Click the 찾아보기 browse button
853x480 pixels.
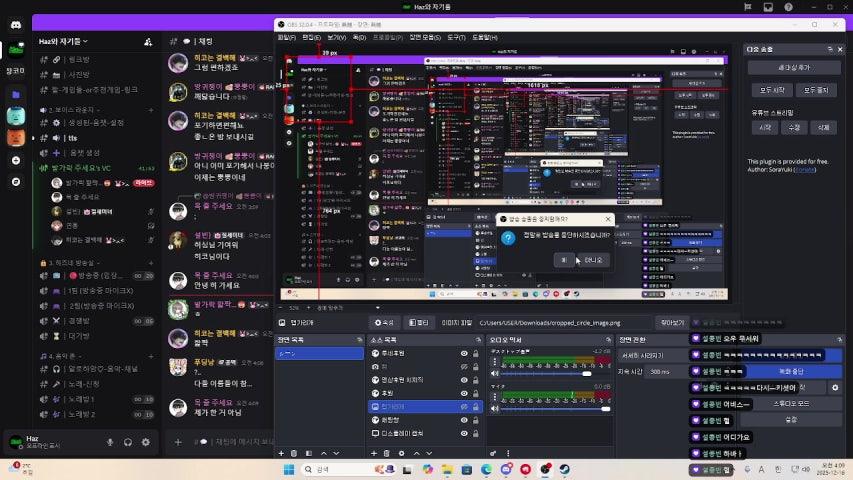[x=671, y=323]
